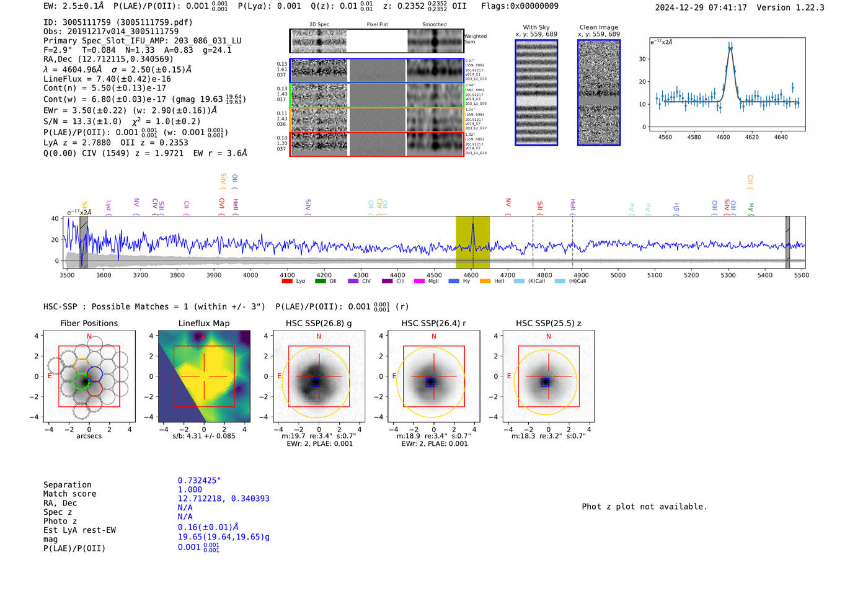Image resolution: width=868 pixels, height=591 pixels.
Task: Click the purple Lyα line label above spectrum
Action: (108, 207)
